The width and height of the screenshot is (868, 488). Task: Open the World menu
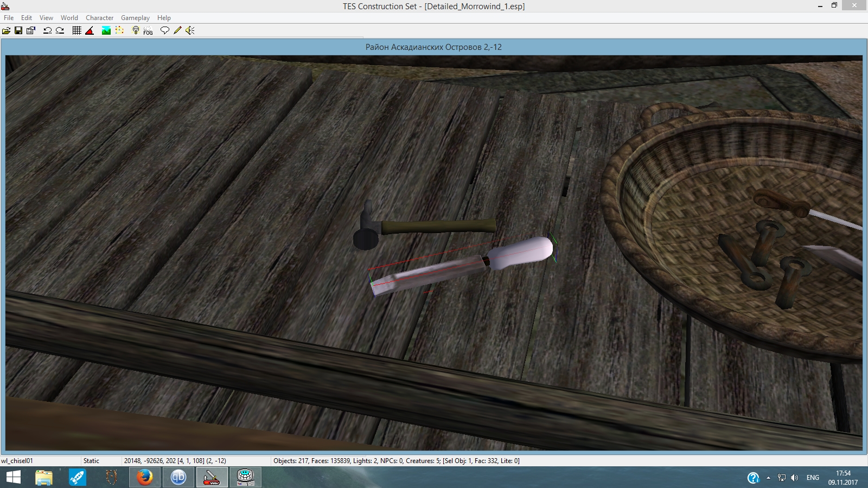pos(69,18)
